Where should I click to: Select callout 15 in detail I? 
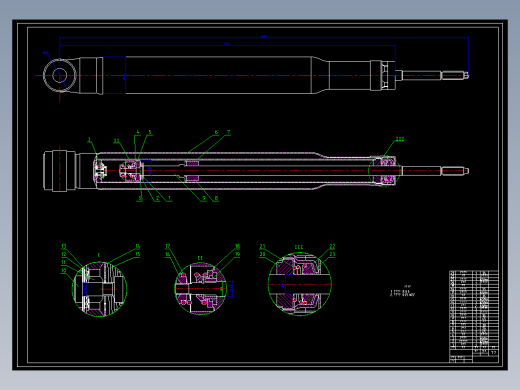[137, 254]
